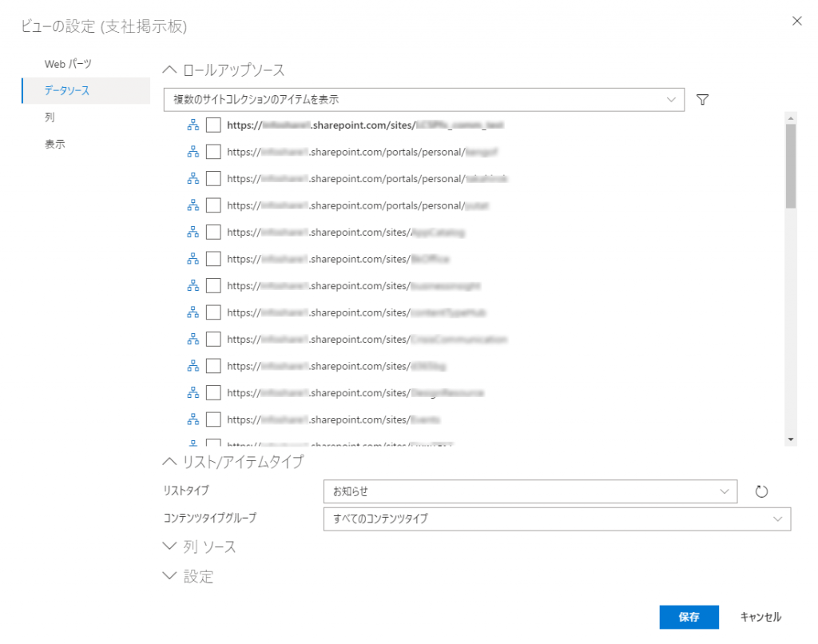
Task: Click the site icon for the CrisisCommunication URL
Action: click(x=193, y=340)
